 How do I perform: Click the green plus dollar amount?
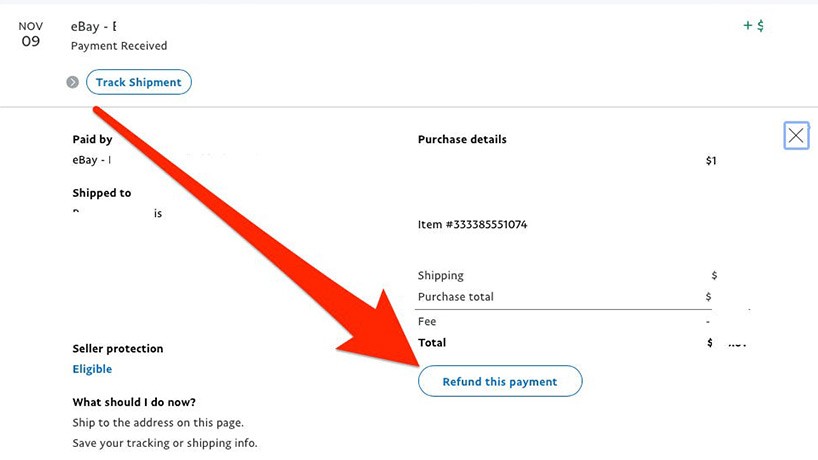(x=753, y=26)
